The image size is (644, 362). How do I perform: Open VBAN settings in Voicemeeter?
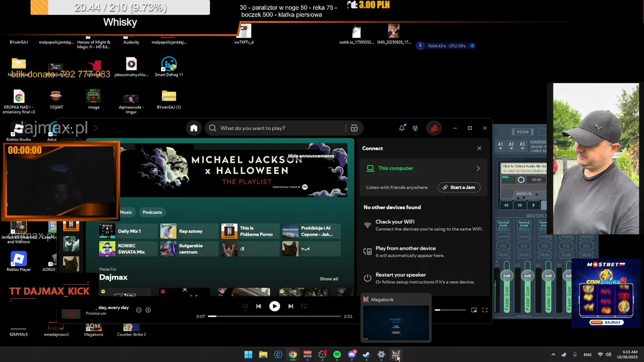click(x=523, y=132)
